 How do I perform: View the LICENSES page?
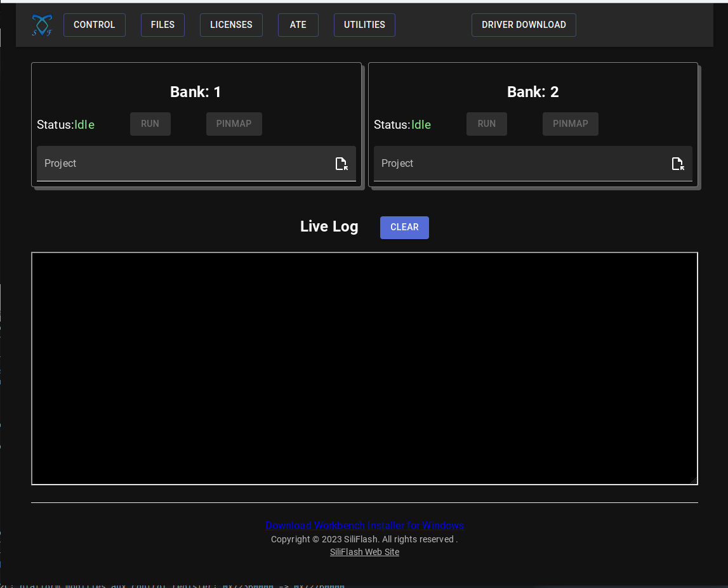coord(231,25)
